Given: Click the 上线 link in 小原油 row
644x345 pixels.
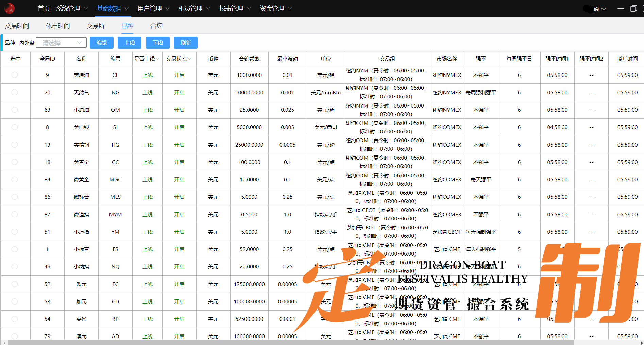Looking at the screenshot, I should [147, 110].
